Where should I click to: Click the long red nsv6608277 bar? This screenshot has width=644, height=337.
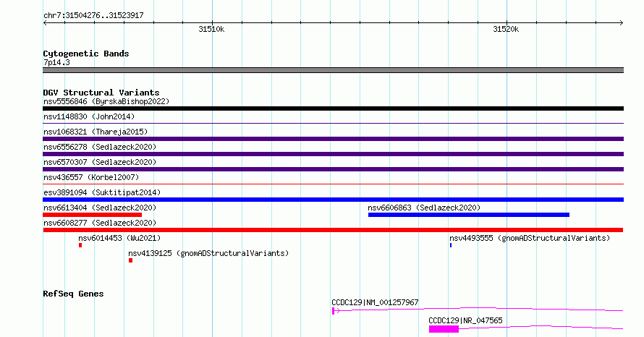(333, 230)
